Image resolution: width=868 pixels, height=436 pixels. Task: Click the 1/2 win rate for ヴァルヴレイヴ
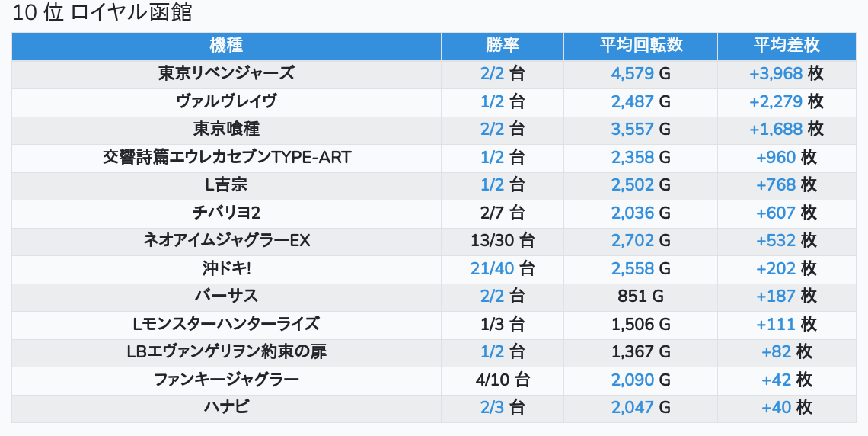point(492,101)
